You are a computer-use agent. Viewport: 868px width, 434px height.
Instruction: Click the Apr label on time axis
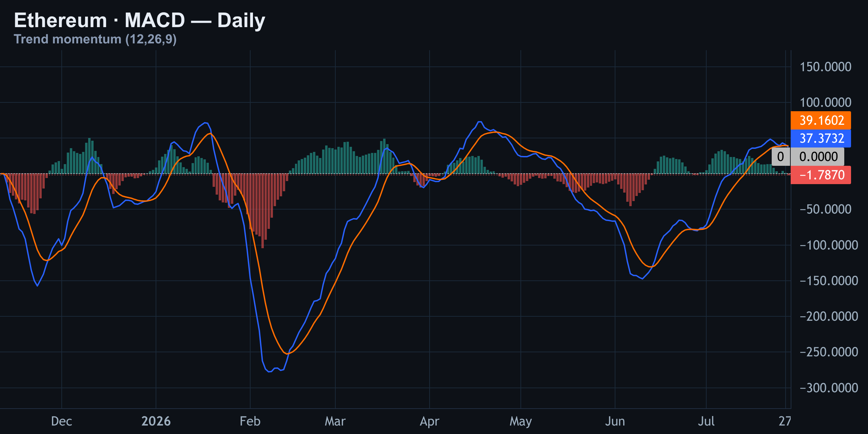429,421
